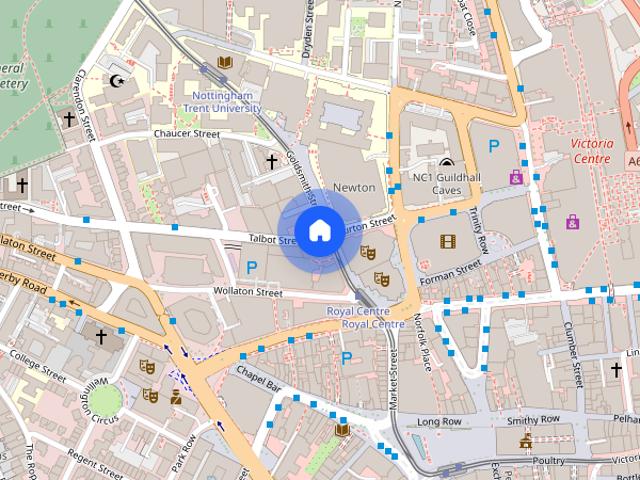Viewport: 640px width, 480px height.
Task: Select the theatre masks icon next to home marker
Action: 368,253
